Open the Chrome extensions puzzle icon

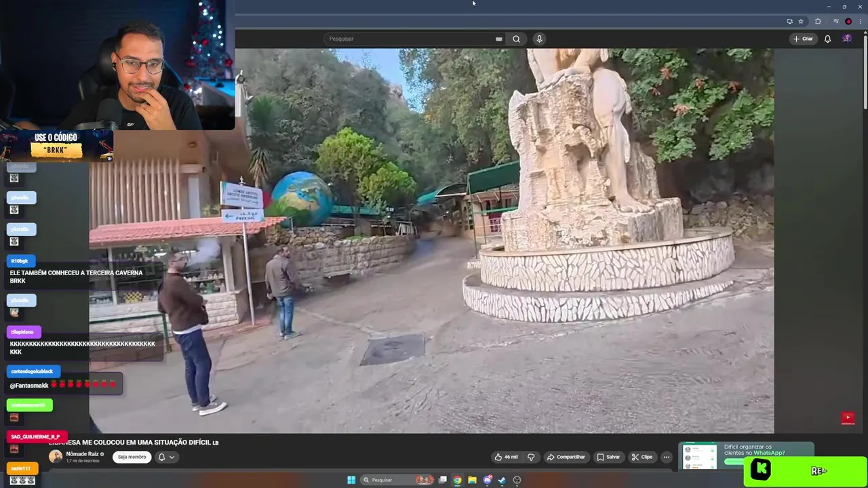point(818,21)
